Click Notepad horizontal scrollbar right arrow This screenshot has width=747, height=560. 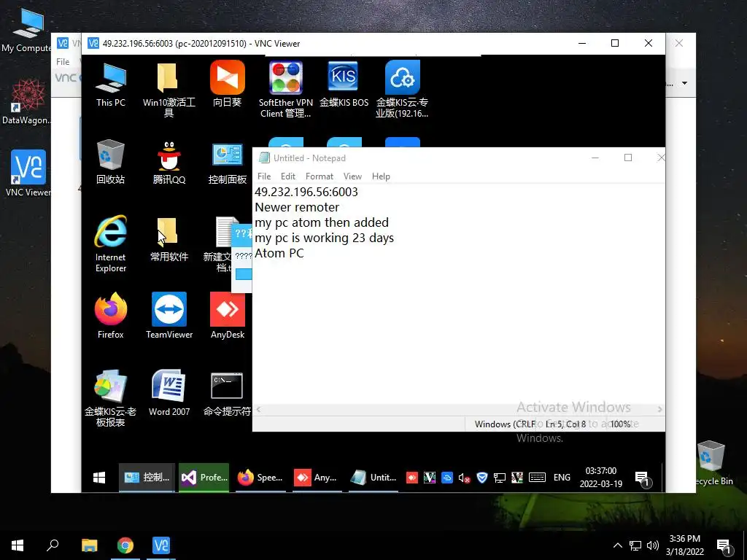tap(659, 409)
